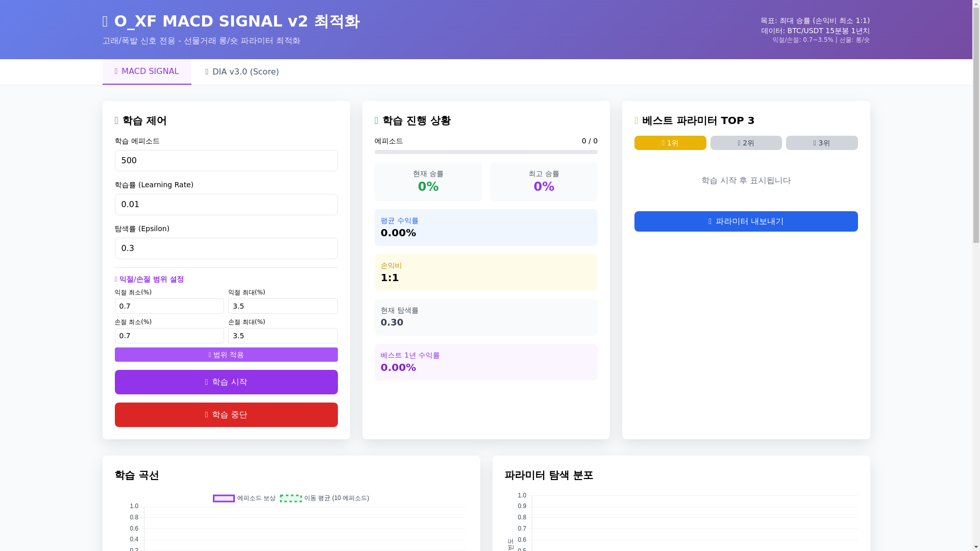
Task: Click the 파라미터 탐색 분포 chart title
Action: click(549, 475)
